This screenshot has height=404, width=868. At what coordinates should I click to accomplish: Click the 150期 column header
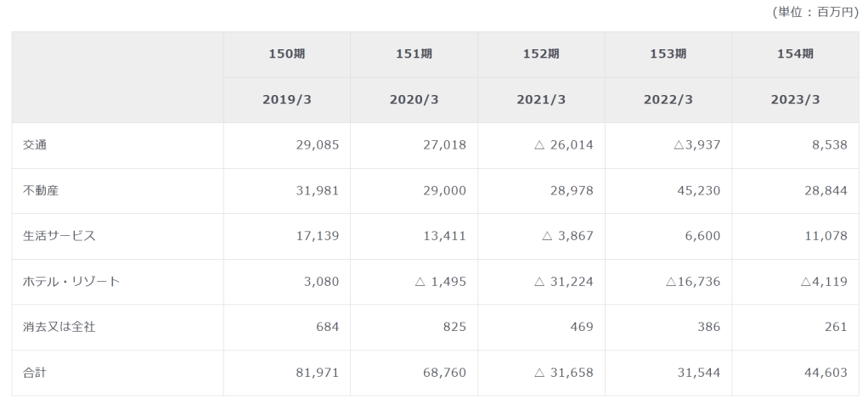tap(286, 54)
